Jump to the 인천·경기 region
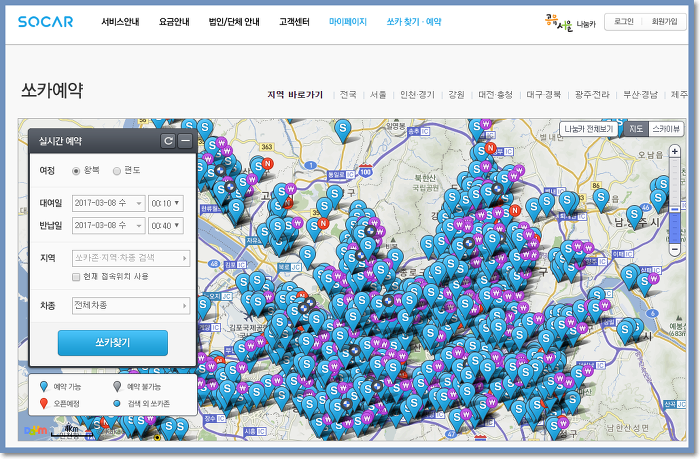Screen dimensions: 700x459 pos(417,94)
